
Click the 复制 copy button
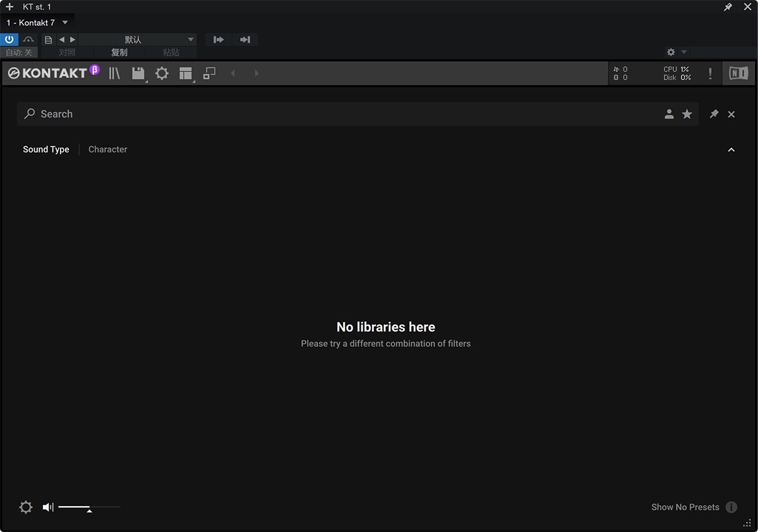(x=119, y=52)
